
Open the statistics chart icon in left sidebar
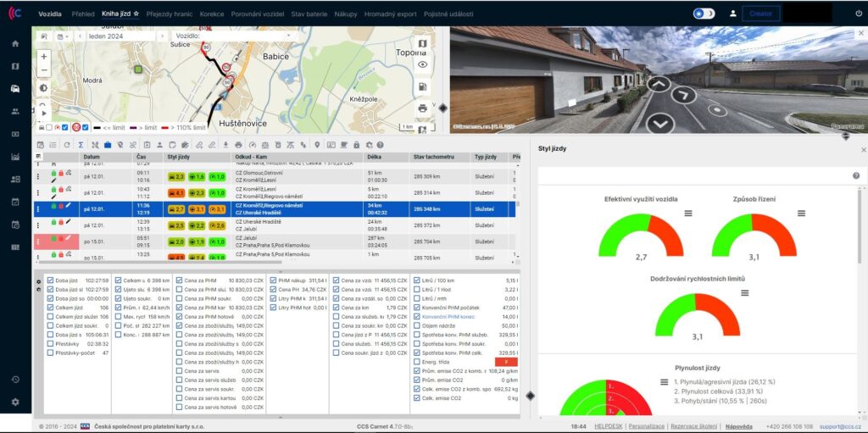(x=15, y=157)
